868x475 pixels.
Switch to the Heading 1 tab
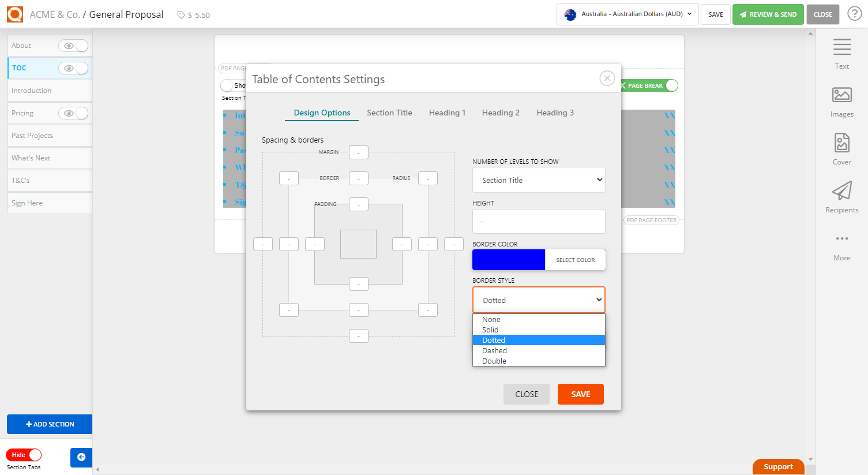(x=447, y=113)
